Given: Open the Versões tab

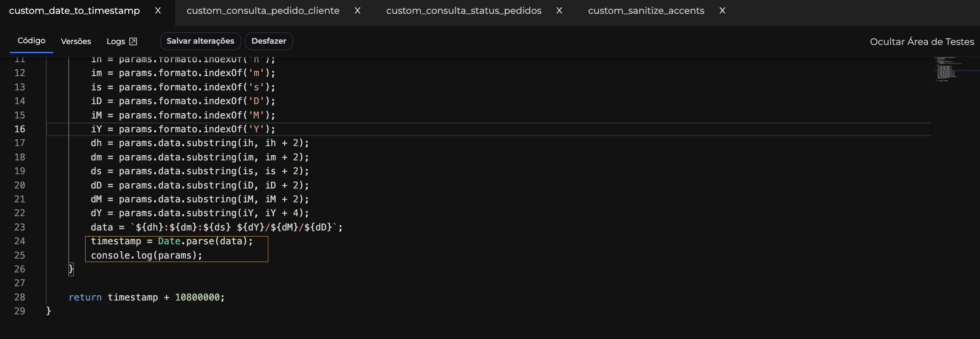Looking at the screenshot, I should pos(76,42).
